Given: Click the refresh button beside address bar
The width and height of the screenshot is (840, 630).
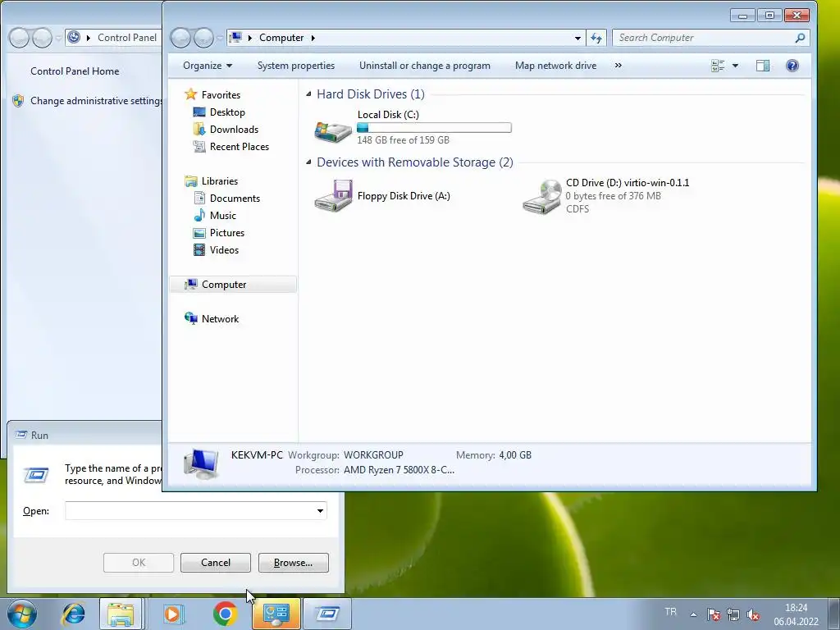Looking at the screenshot, I should pyautogui.click(x=596, y=38).
